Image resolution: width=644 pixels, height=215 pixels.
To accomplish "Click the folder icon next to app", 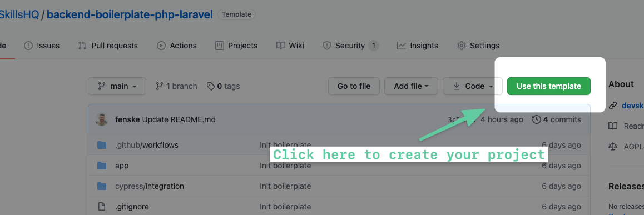I will [x=102, y=166].
